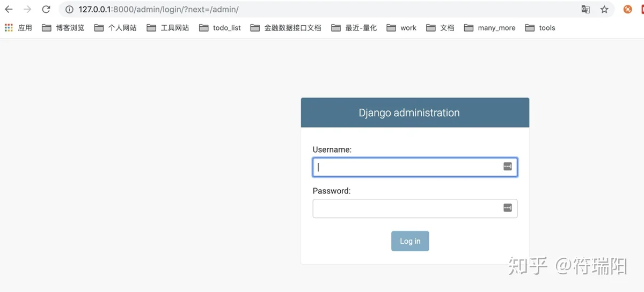The height and width of the screenshot is (292, 644).
Task: Open the work bookmark folder
Action: click(401, 28)
